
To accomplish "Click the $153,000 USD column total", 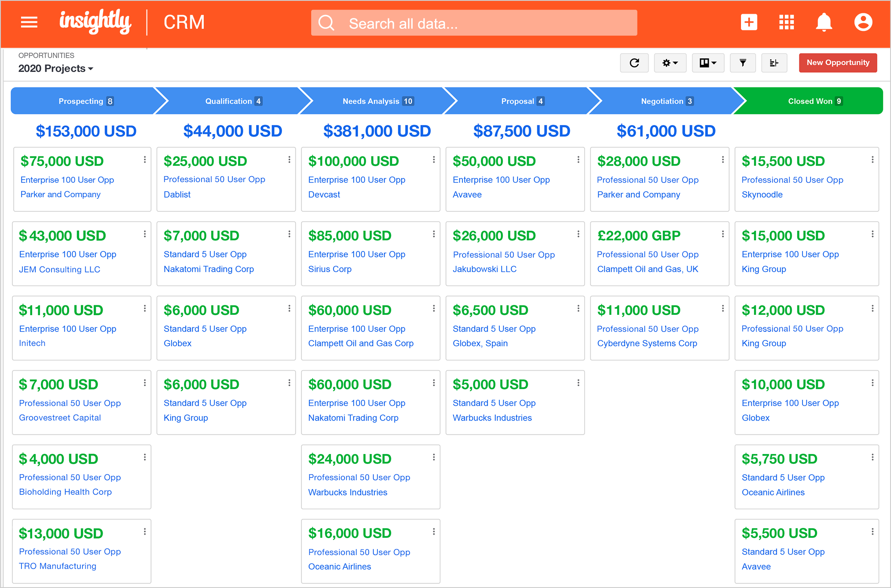I will click(x=86, y=131).
